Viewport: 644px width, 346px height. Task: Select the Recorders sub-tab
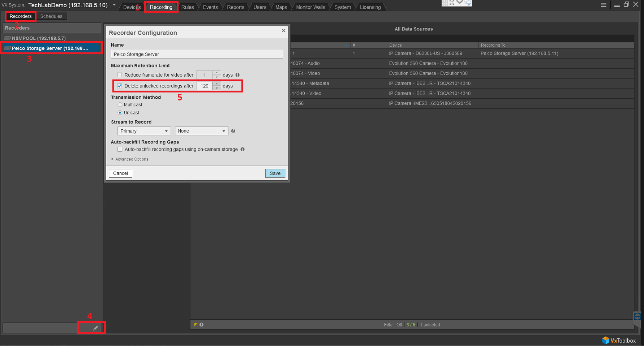21,16
